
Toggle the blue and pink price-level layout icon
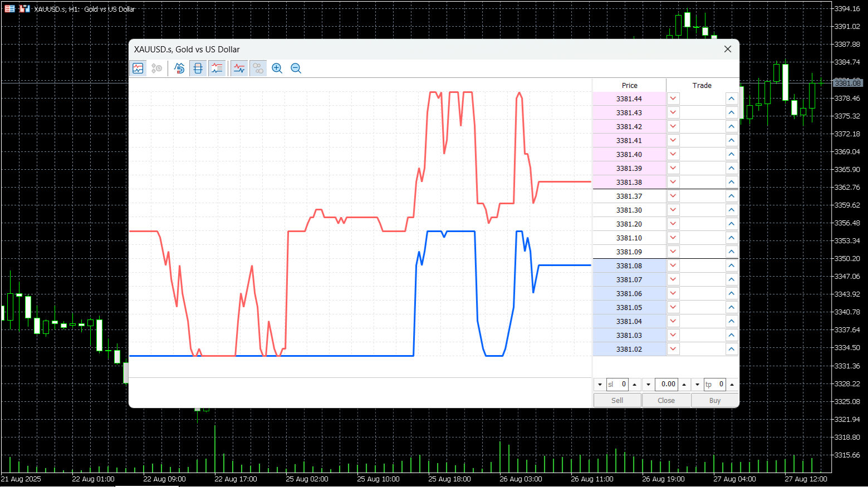(198, 68)
